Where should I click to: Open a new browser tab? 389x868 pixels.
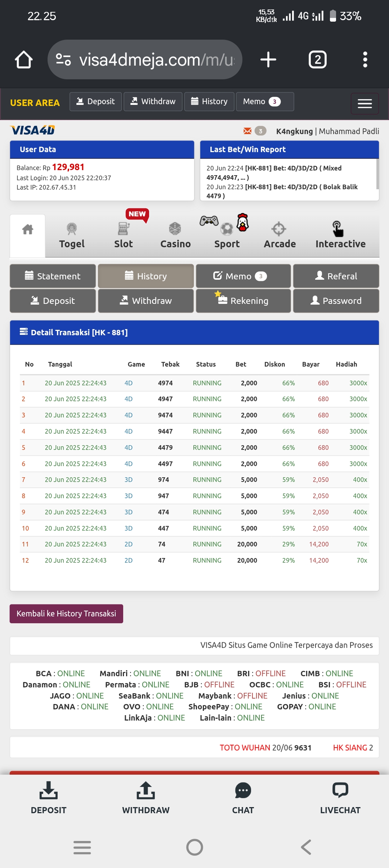(x=268, y=59)
